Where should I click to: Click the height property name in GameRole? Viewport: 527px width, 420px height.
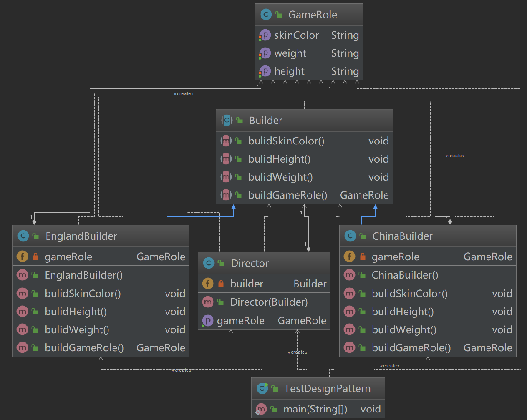[x=290, y=71]
